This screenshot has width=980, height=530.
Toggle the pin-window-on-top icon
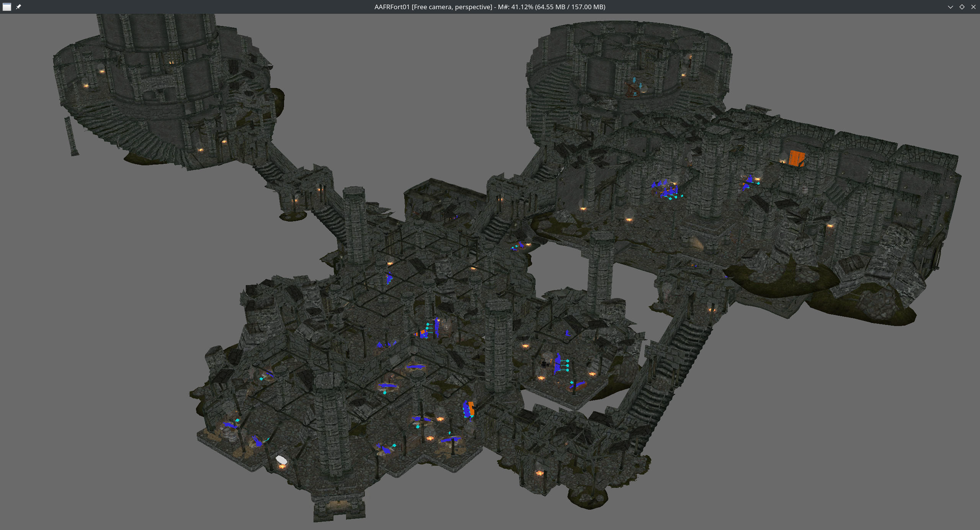(19, 7)
